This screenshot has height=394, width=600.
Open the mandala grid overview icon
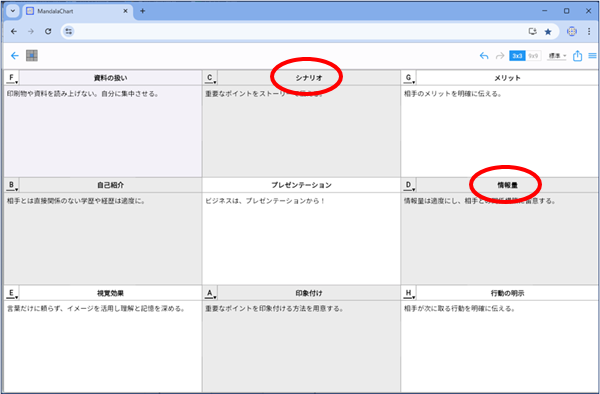pos(32,56)
